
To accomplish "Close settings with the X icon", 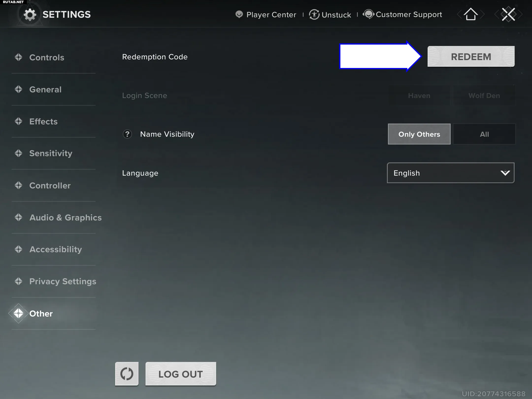I will click(508, 15).
